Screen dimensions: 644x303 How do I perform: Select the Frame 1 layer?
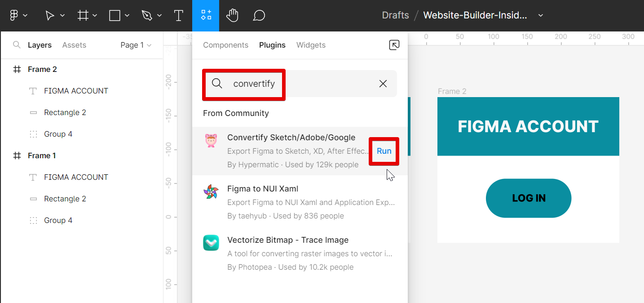tap(42, 156)
